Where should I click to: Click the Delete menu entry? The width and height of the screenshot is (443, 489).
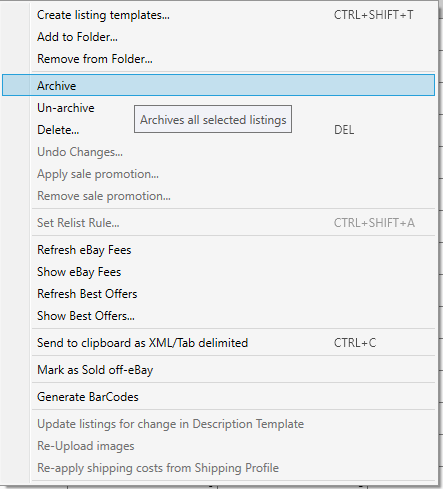[218, 130]
